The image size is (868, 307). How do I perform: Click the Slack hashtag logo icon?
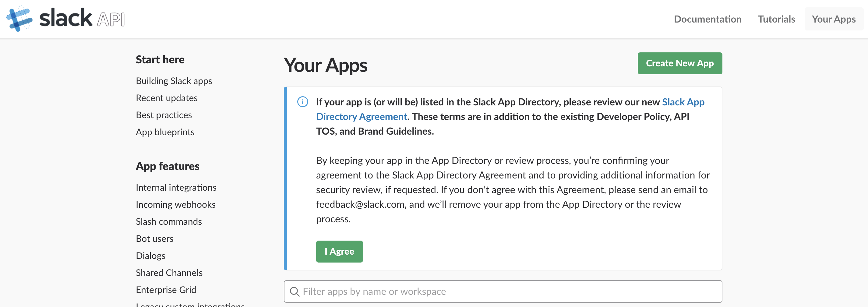click(x=19, y=19)
